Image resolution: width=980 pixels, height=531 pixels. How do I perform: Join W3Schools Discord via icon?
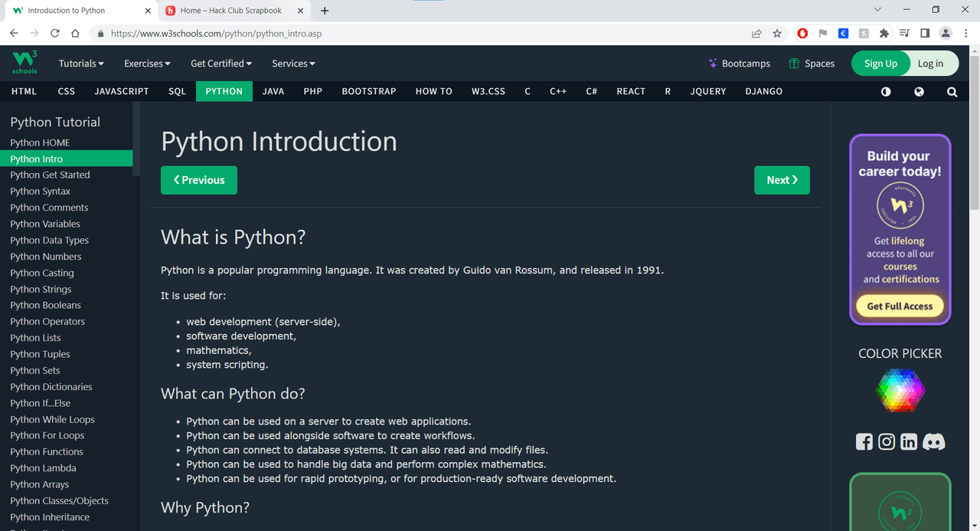click(x=934, y=441)
